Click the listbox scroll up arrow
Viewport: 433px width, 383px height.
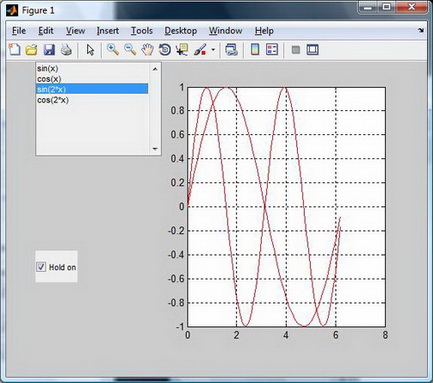click(155, 69)
